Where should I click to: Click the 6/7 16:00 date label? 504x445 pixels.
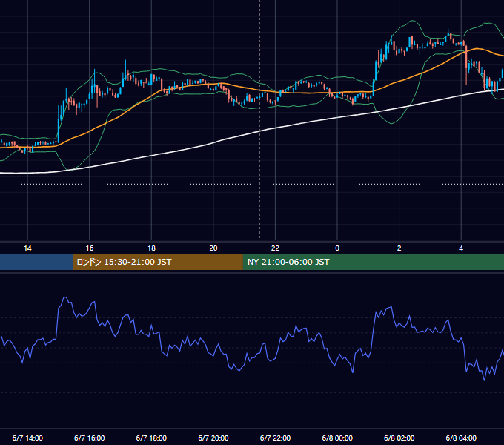coord(90,438)
